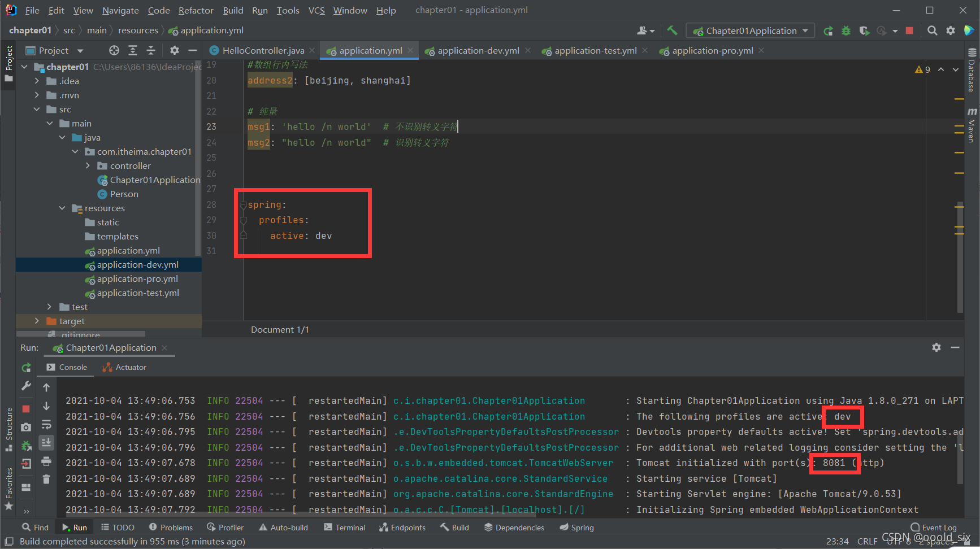980x549 pixels.
Task: Open Terminal tool window
Action: 345,528
